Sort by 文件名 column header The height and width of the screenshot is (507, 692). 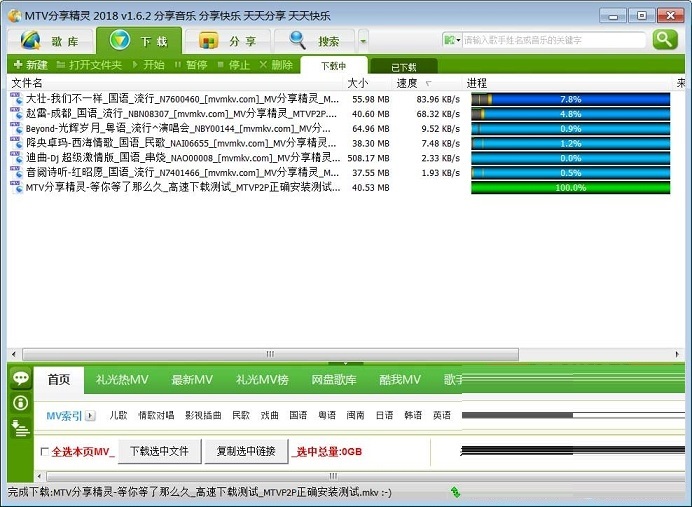point(176,83)
